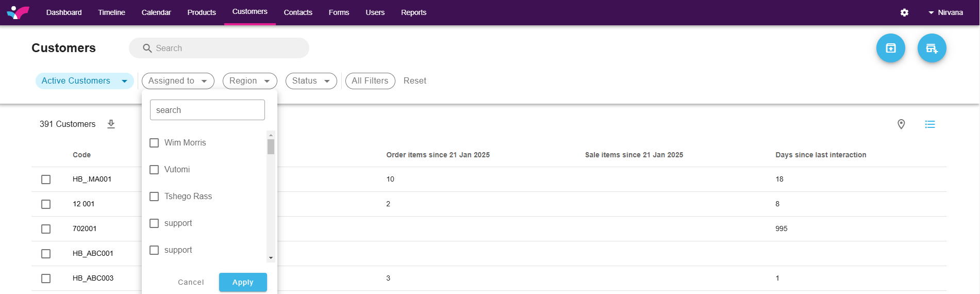This screenshot has width=980, height=294.
Task: Check the Wim Morris checkbox
Action: click(154, 143)
